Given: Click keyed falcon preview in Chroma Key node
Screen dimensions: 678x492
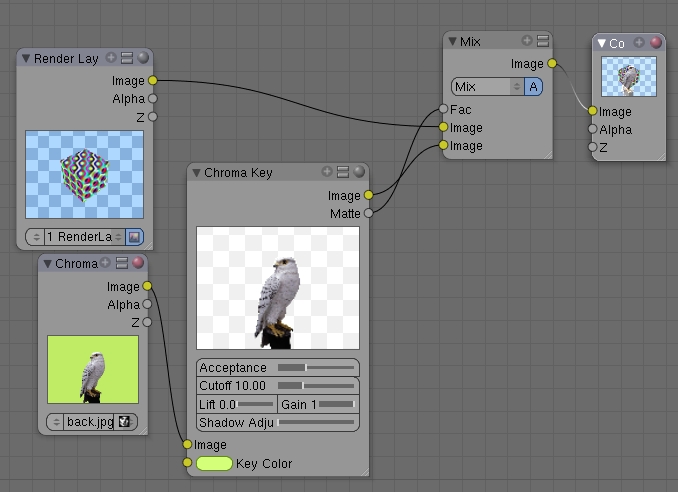Looking at the screenshot, I should click(278, 288).
